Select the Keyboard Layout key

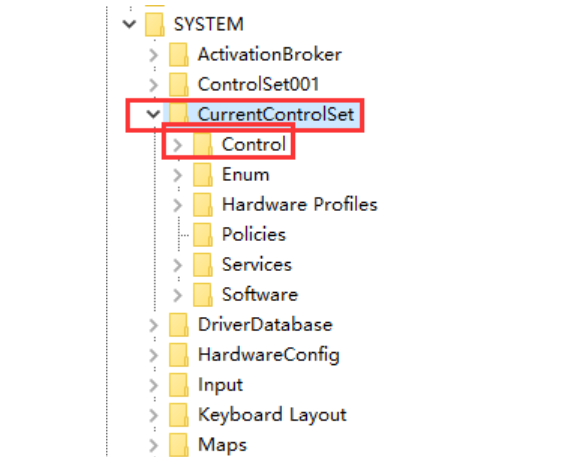coord(272,415)
